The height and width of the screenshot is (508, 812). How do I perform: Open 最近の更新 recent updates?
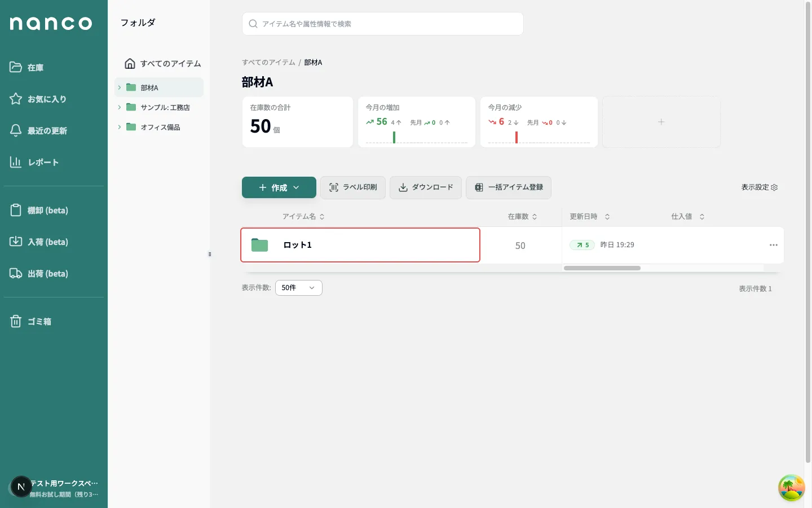pos(54,131)
